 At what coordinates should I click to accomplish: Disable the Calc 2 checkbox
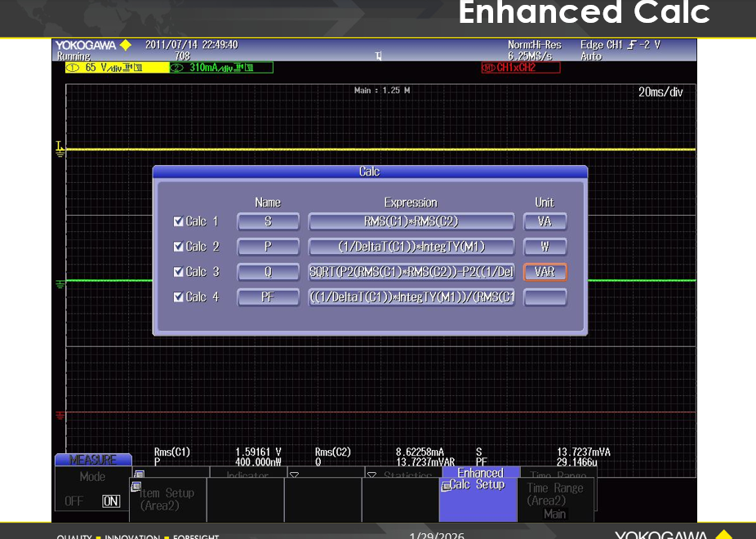(179, 247)
